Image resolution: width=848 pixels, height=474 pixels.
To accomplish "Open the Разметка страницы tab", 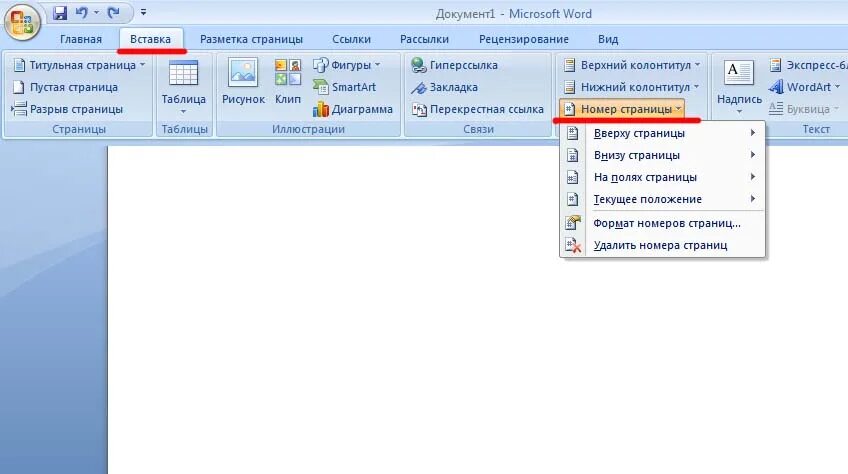I will [251, 39].
